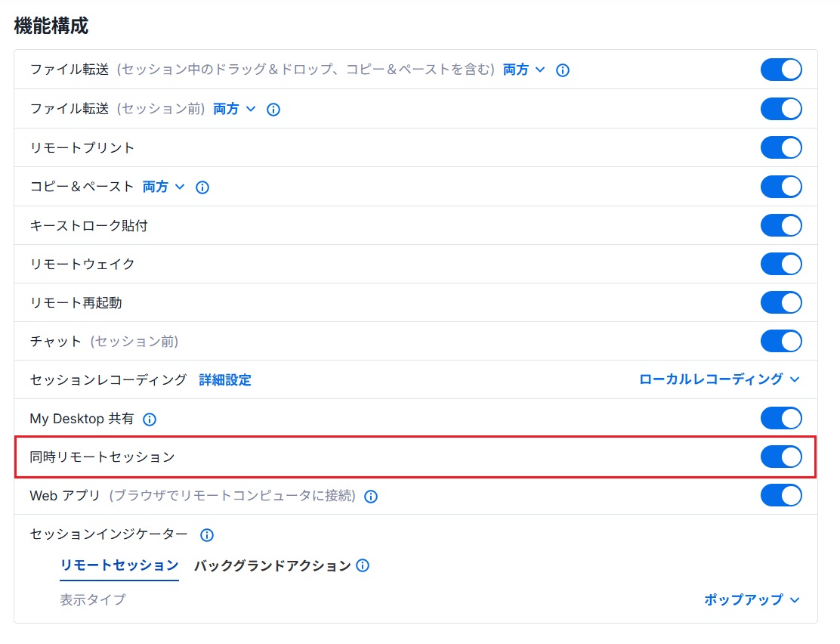The image size is (840, 644).
Task: Switch off 同時リモートセッション toggle
Action: click(781, 457)
